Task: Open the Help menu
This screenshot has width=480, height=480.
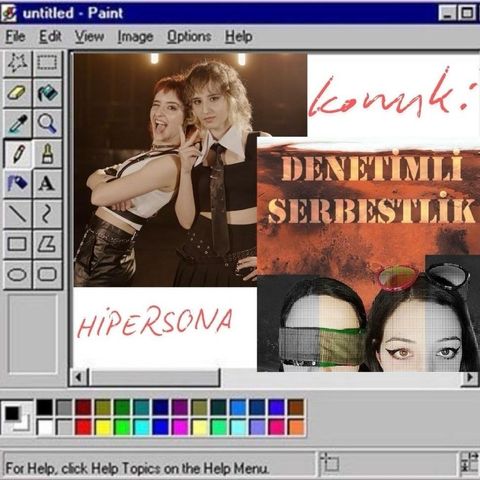Action: tap(238, 37)
